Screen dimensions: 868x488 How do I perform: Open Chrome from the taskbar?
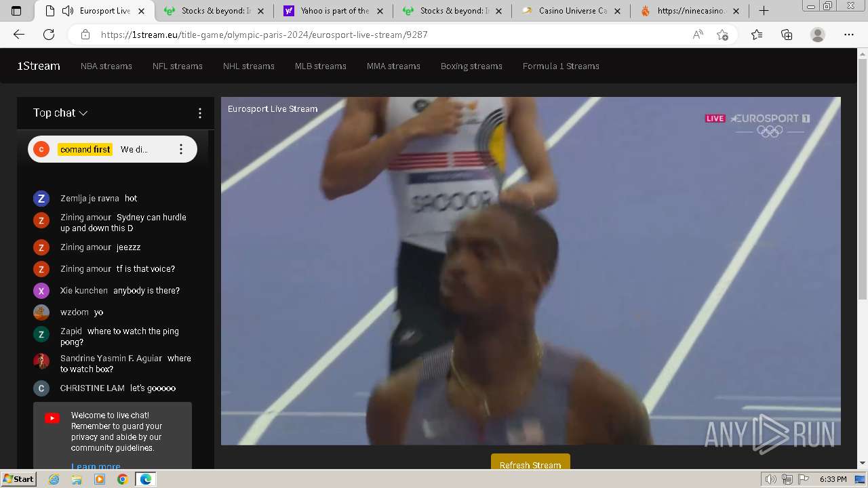point(122,479)
